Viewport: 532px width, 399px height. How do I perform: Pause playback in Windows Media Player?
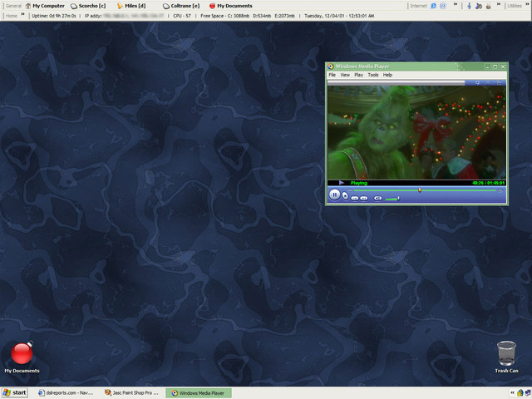coord(334,195)
